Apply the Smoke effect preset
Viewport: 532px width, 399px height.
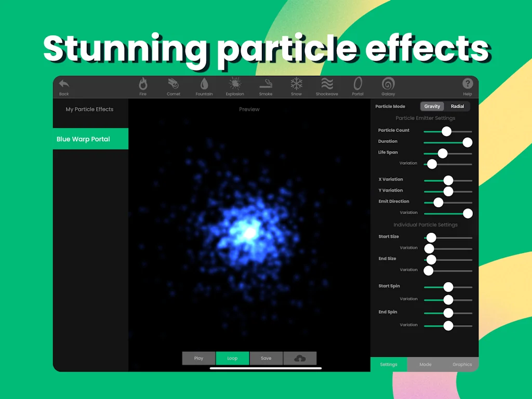(x=265, y=84)
